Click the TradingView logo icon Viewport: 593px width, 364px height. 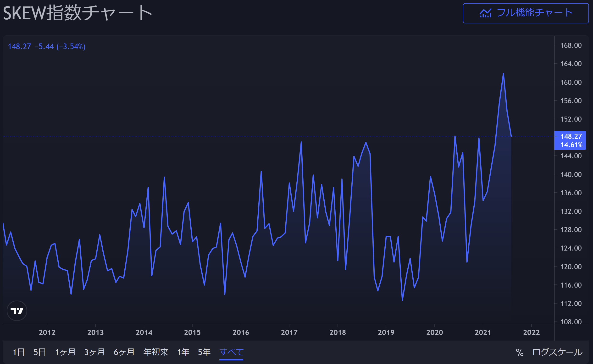coord(17,311)
